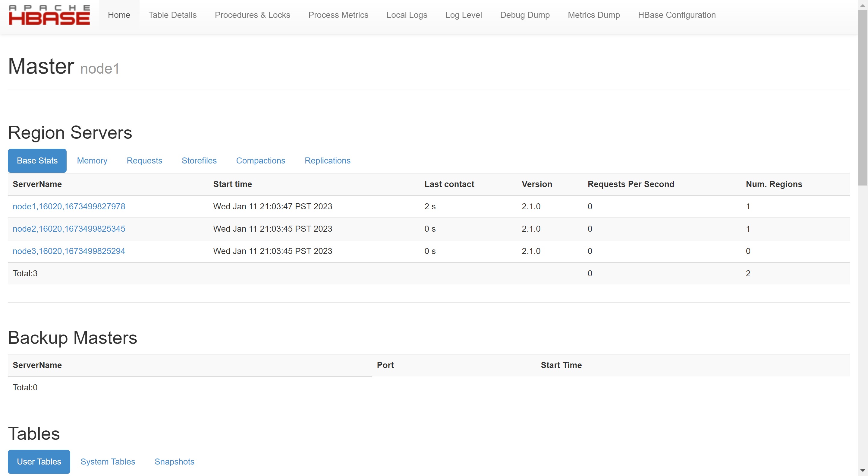Go to Procedures & Locks

252,15
